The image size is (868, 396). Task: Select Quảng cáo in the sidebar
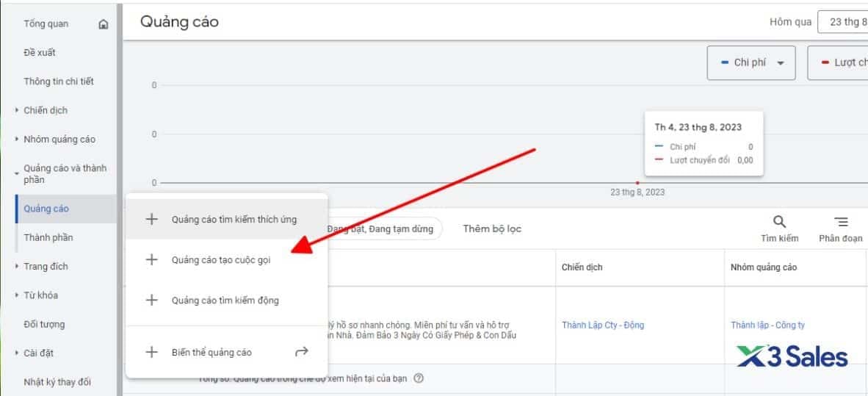coord(46,209)
